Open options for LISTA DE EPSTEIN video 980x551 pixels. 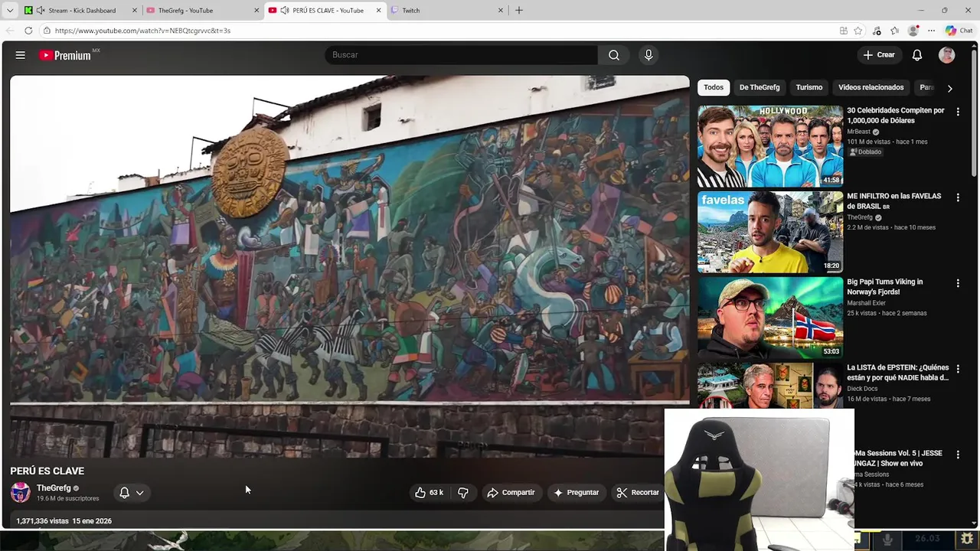(958, 369)
